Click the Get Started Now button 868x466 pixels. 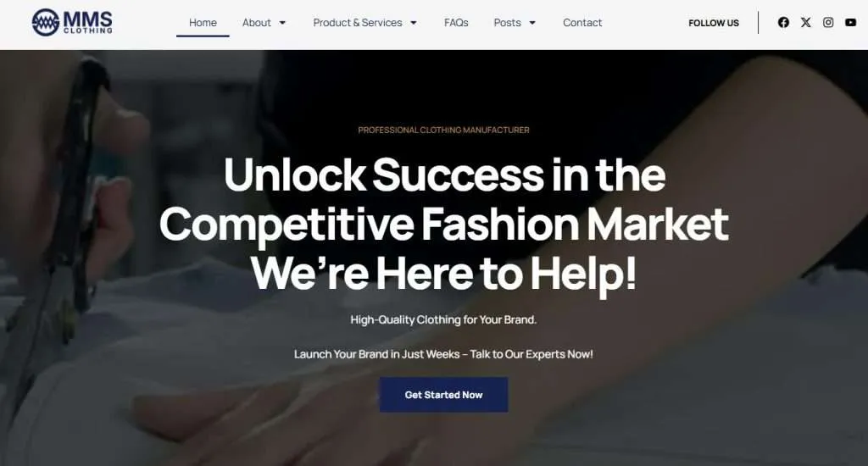tap(443, 395)
